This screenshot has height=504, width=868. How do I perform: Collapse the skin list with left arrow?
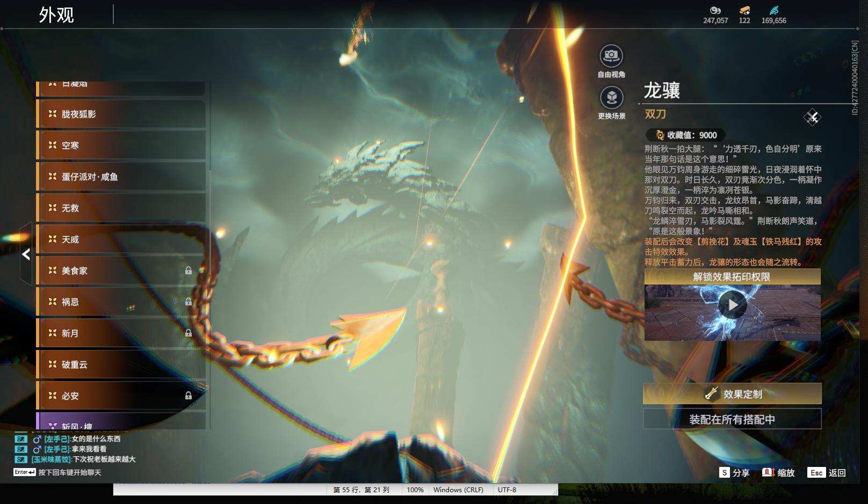(x=26, y=254)
